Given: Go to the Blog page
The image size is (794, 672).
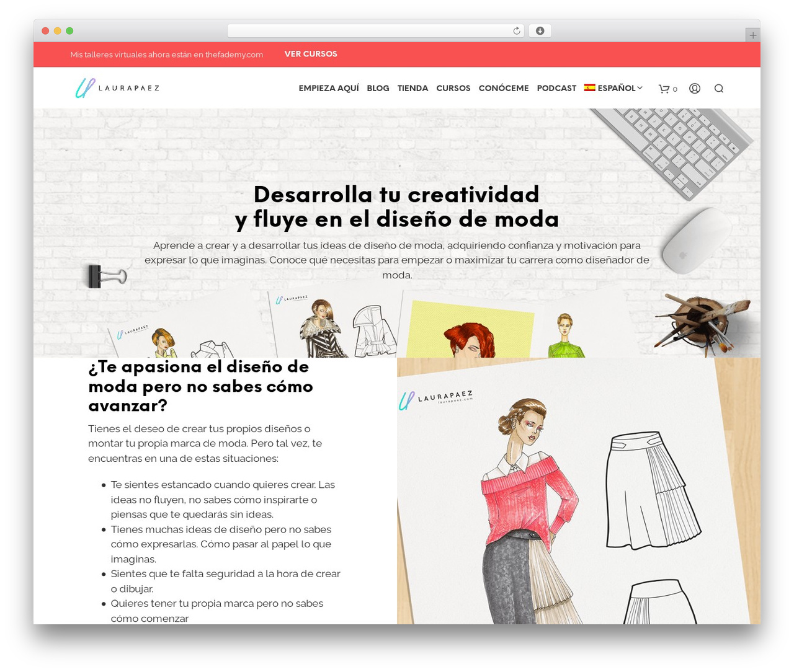Looking at the screenshot, I should point(378,88).
